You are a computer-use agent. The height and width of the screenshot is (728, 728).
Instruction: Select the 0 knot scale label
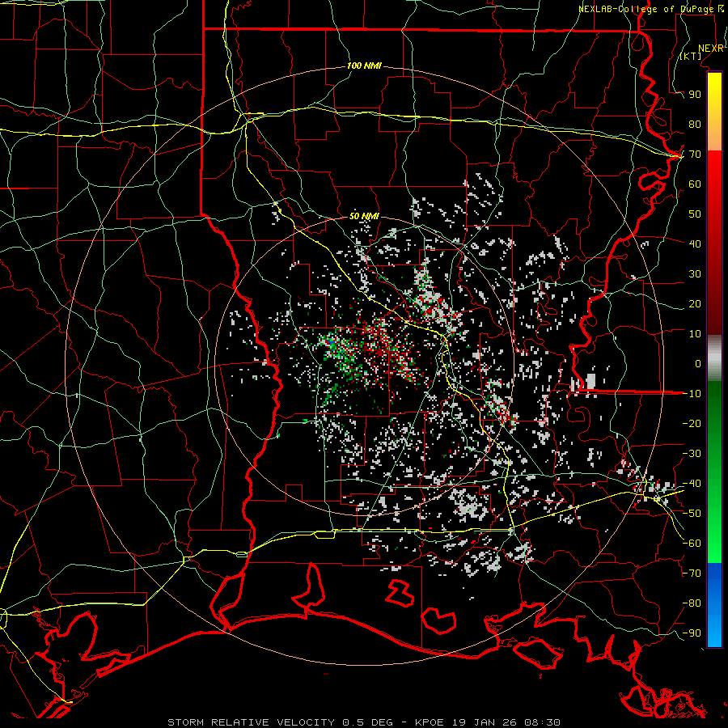[x=698, y=364]
